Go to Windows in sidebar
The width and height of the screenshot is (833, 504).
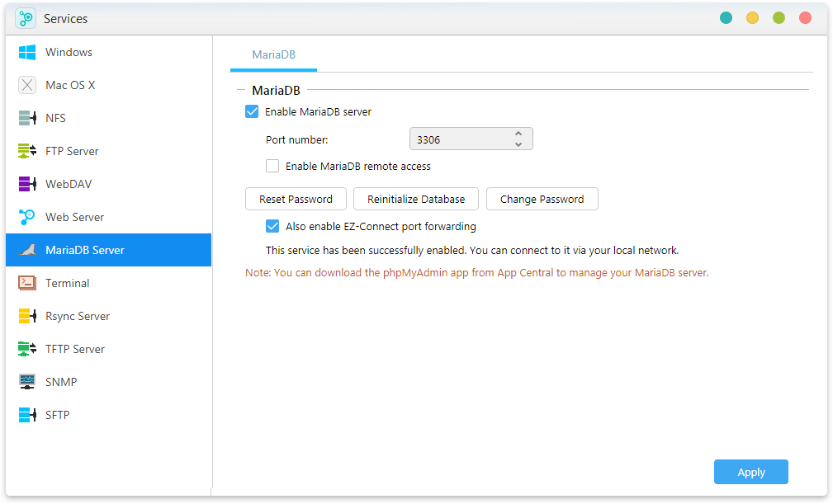tap(69, 52)
